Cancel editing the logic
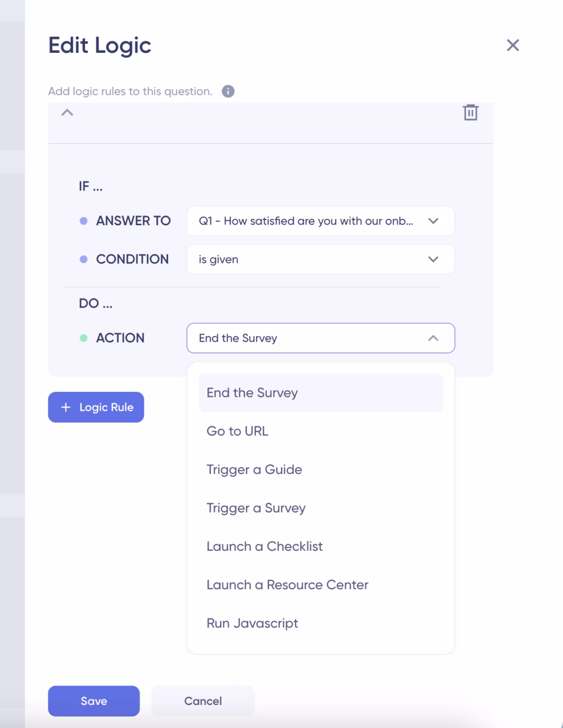The width and height of the screenshot is (563, 728). 203,701
